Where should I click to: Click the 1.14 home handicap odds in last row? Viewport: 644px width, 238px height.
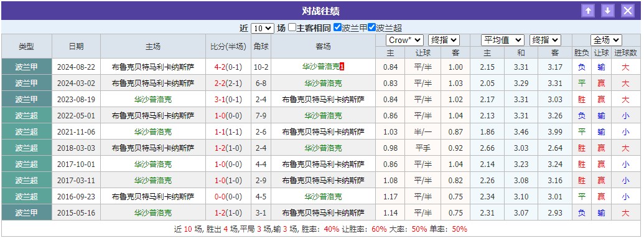390,213
